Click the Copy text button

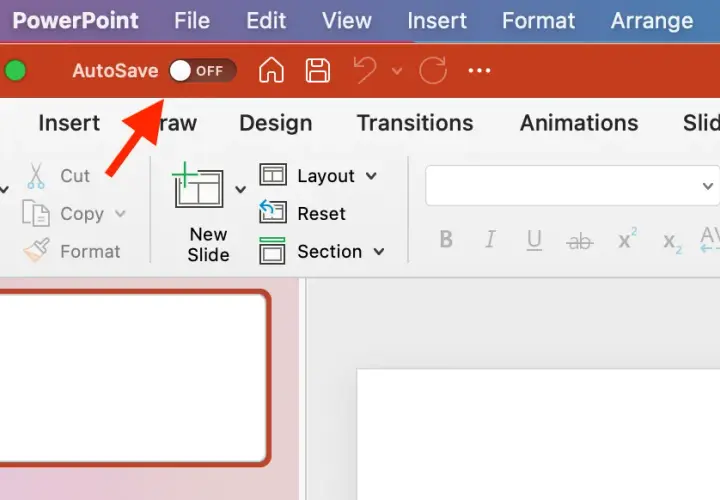click(82, 214)
